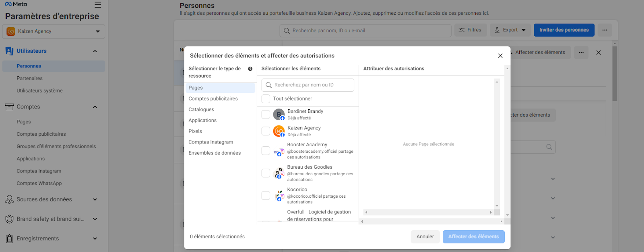Open the Kaizen Agency business selector dropdown

click(54, 31)
